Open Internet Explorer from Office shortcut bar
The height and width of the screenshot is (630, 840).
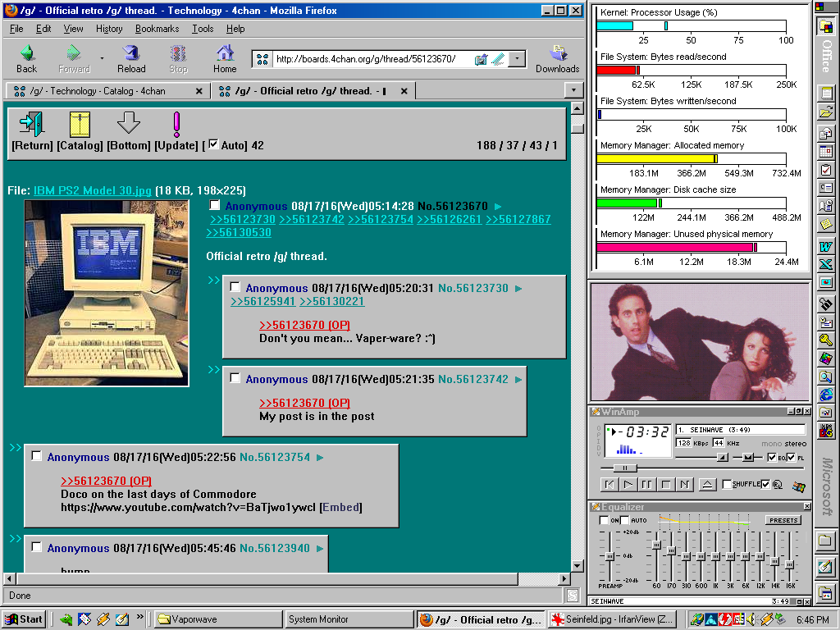click(x=825, y=395)
